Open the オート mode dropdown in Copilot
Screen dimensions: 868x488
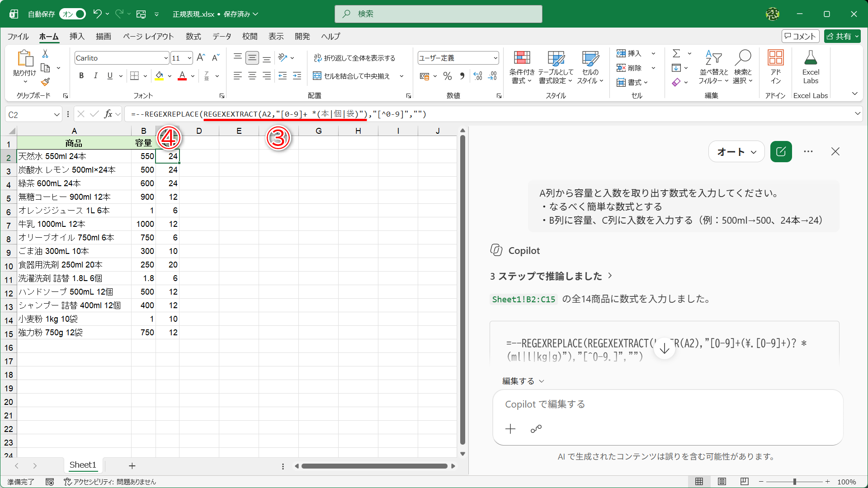(x=736, y=152)
